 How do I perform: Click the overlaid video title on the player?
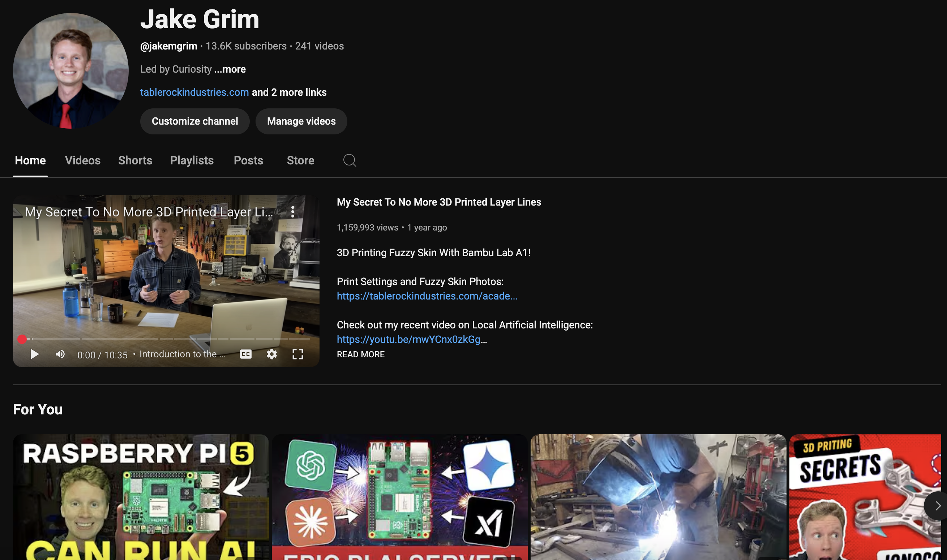coord(149,212)
